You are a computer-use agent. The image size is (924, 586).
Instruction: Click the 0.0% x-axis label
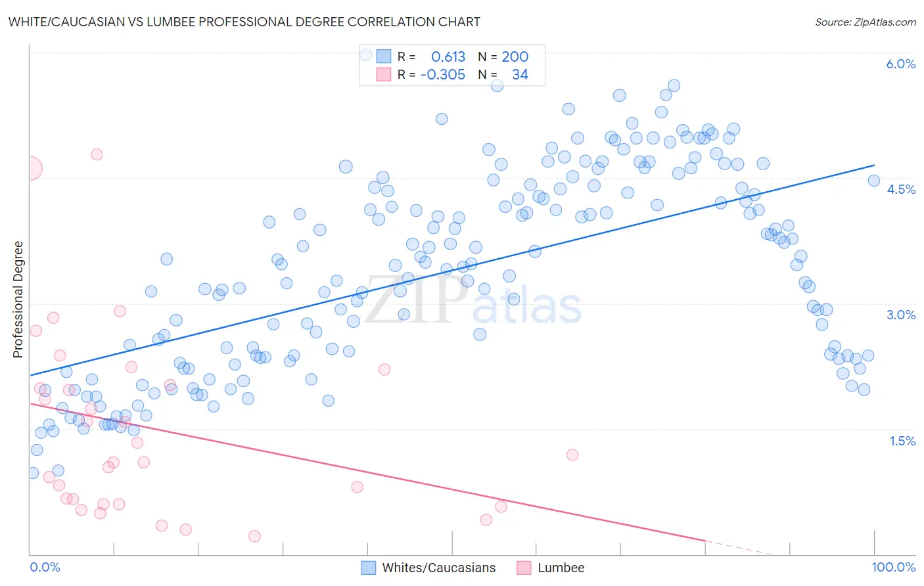[45, 567]
